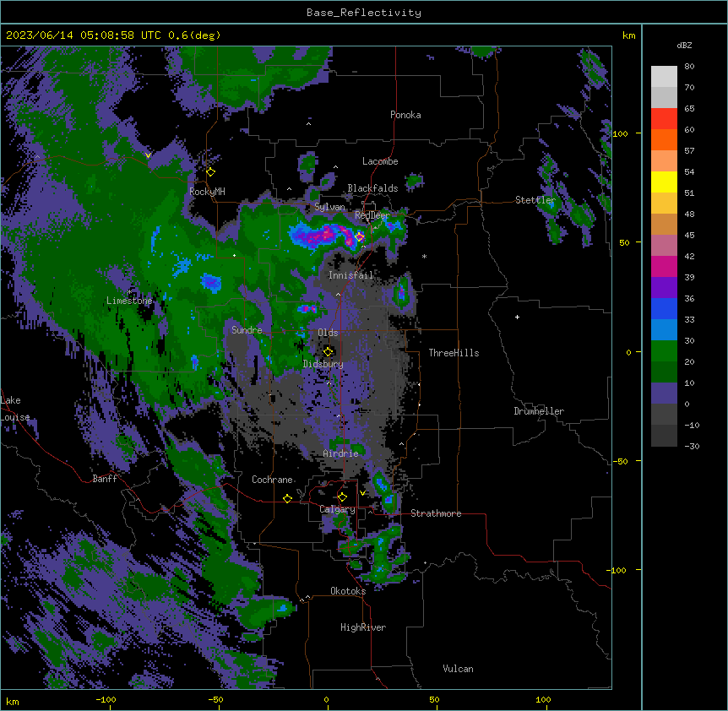This screenshot has height=711, width=728.
Task: Click the magenta 39-42 dBZ legend swatch
Action: tap(664, 266)
